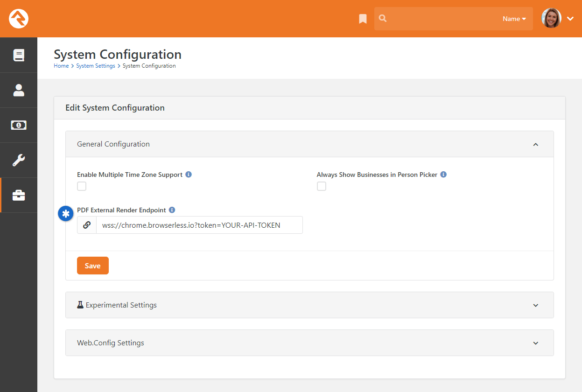This screenshot has height=392, width=582.
Task: Click the General Configuration panel title
Action: 113,144
